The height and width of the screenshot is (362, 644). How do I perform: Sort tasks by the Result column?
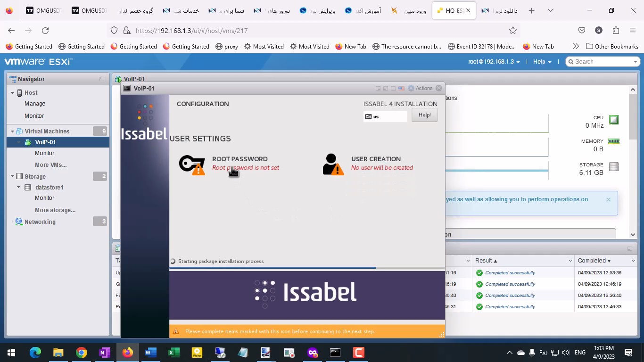coord(486,261)
